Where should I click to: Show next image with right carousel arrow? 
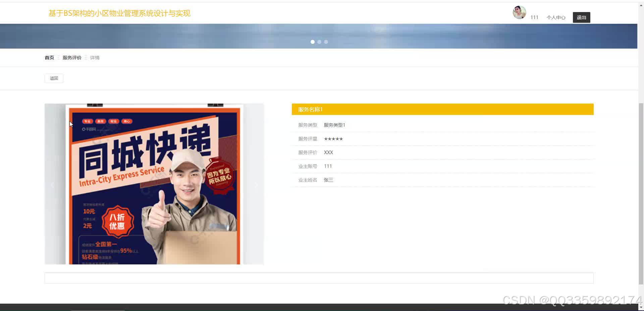(256, 185)
